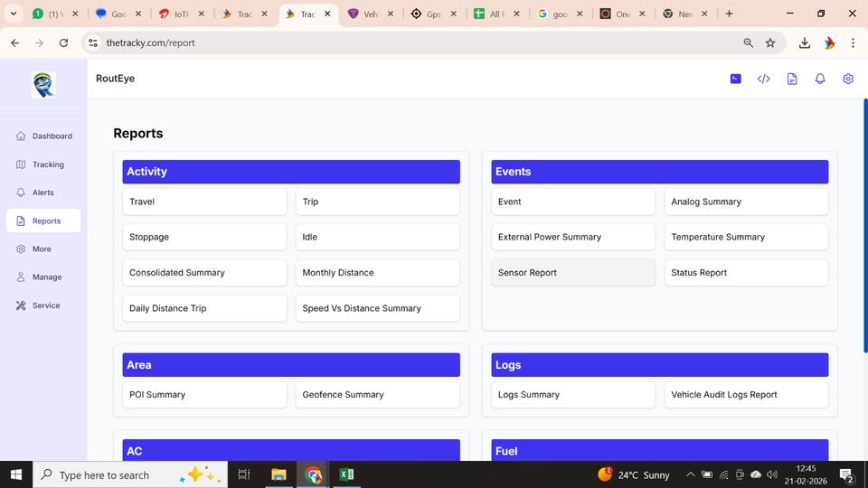Open the Idle report
This screenshot has width=868, height=488.
(x=378, y=237)
